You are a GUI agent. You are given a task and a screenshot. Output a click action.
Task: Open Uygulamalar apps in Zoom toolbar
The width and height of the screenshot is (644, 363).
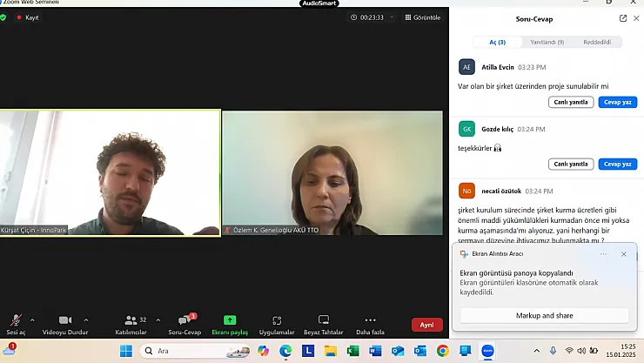coord(277,321)
